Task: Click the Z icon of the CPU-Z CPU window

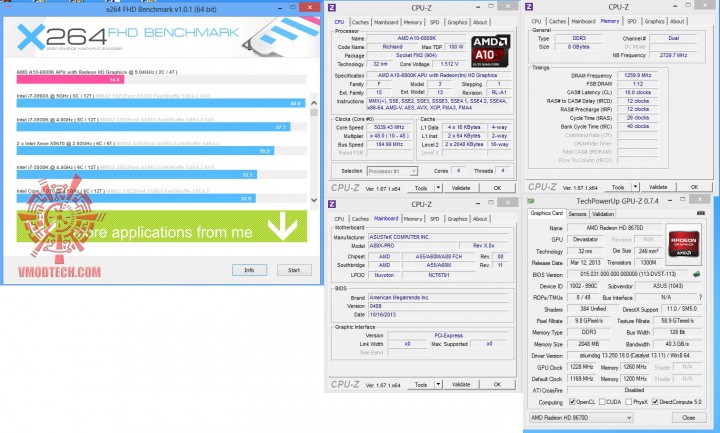Action: point(332,8)
